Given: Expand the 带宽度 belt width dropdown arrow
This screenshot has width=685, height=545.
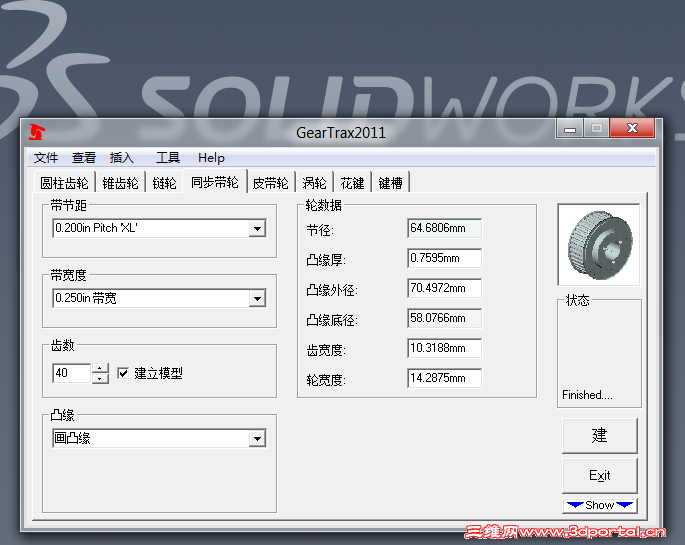Looking at the screenshot, I should click(x=257, y=299).
